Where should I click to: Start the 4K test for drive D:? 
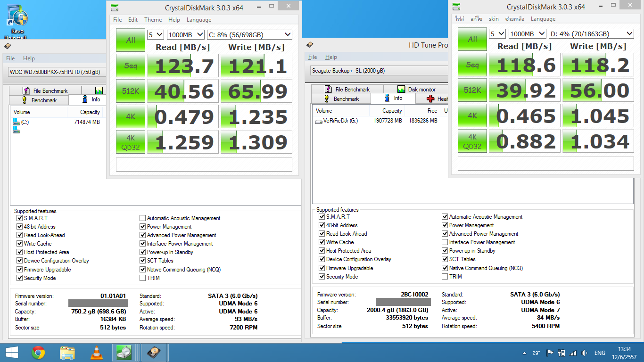click(x=472, y=115)
